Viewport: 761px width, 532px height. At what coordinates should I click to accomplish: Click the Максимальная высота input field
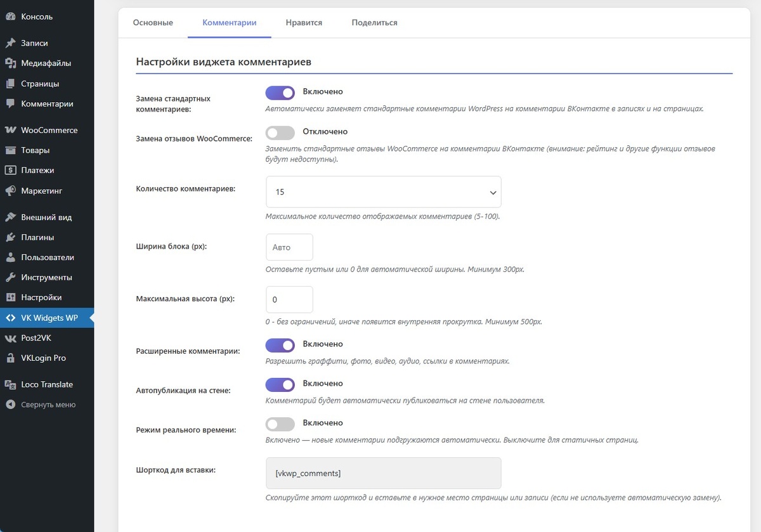[x=290, y=299]
